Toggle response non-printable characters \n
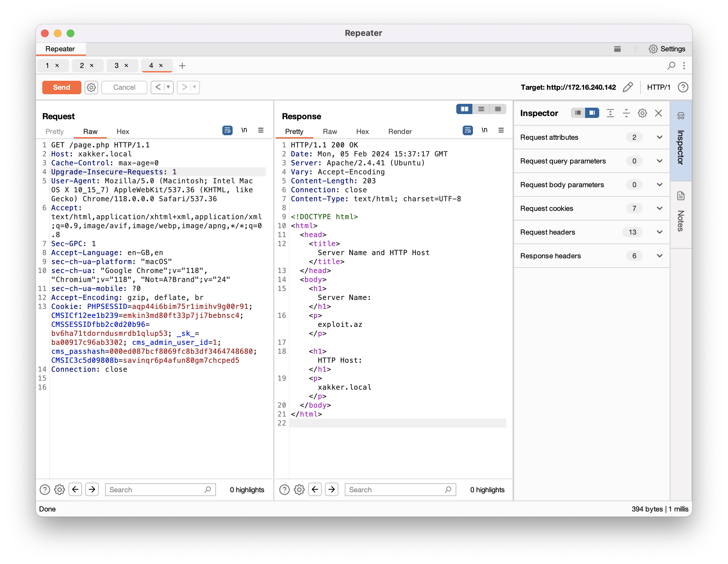The width and height of the screenshot is (728, 564). click(x=485, y=130)
